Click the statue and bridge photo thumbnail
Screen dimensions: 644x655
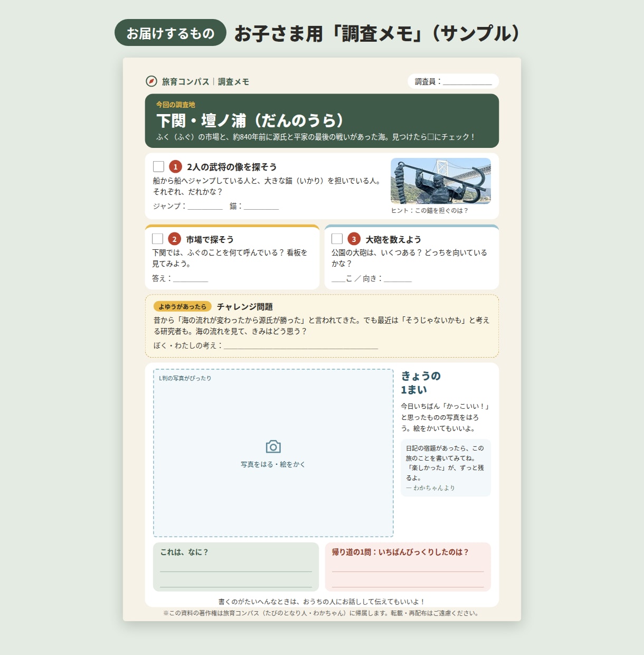[x=441, y=181]
